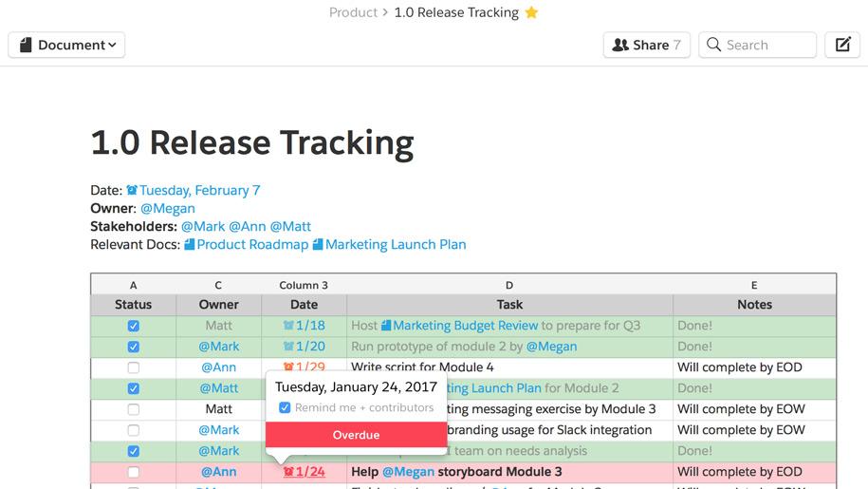Click the Marketing Budget Review document icon

[386, 326]
